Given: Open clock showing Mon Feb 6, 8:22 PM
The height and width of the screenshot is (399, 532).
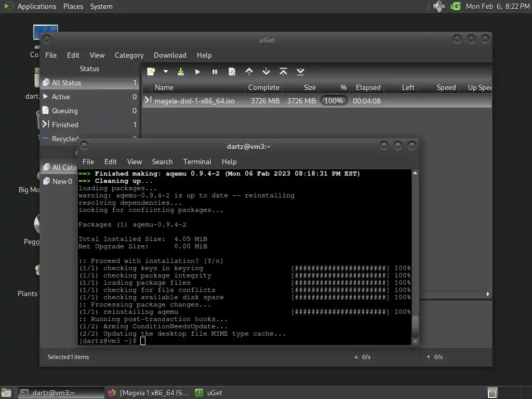Looking at the screenshot, I should 498,6.
